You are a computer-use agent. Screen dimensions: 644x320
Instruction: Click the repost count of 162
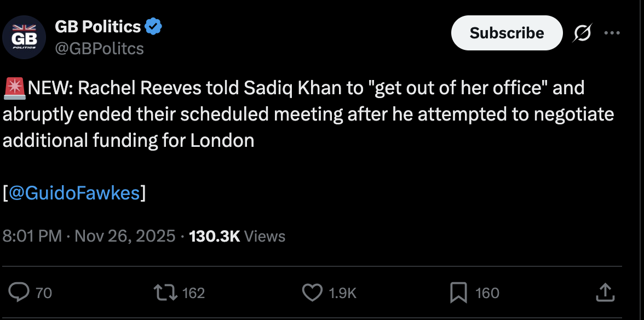point(193,293)
